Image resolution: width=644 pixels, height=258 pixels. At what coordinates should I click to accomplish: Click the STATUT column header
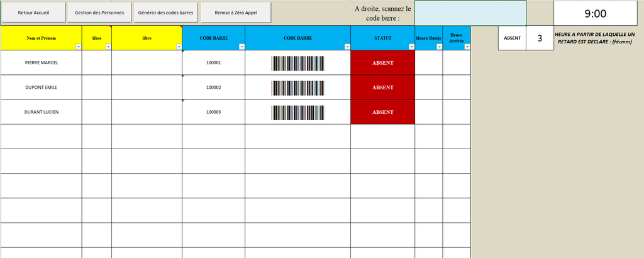(x=383, y=38)
